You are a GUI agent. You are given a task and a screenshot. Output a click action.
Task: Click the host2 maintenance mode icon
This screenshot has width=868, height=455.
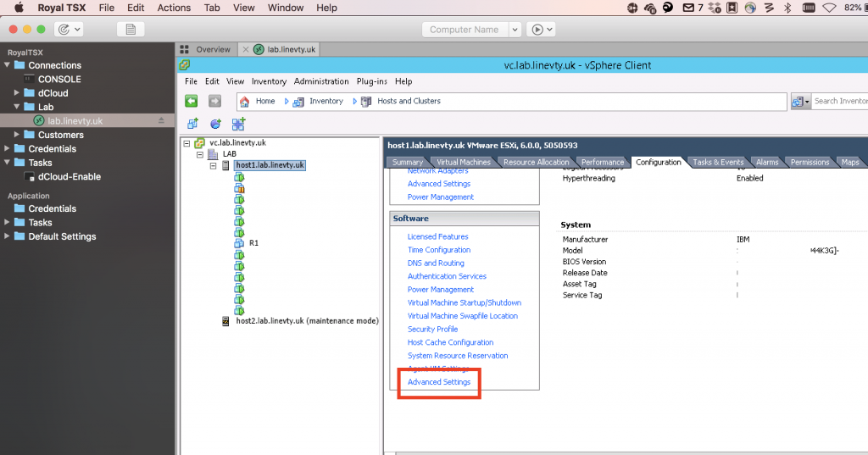(225, 321)
